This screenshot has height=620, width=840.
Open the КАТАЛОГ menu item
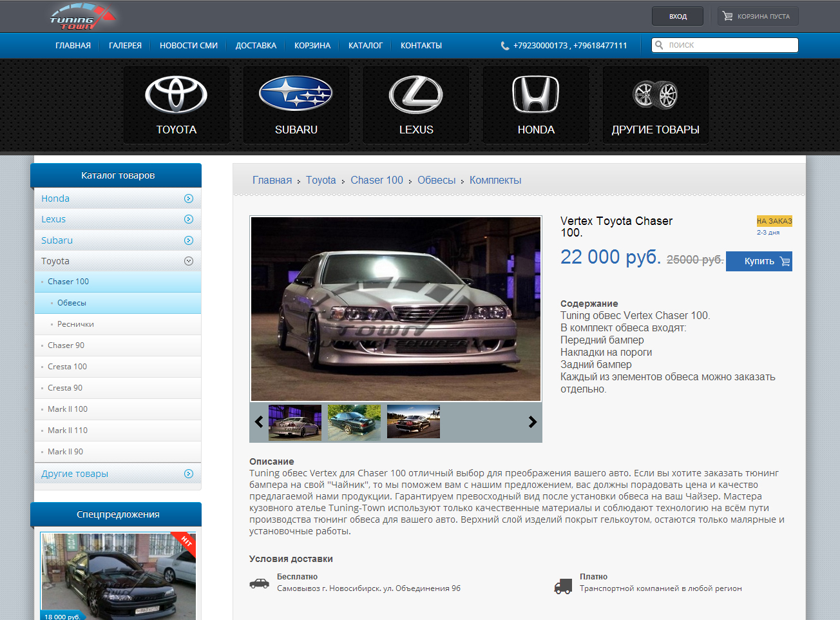coord(365,46)
